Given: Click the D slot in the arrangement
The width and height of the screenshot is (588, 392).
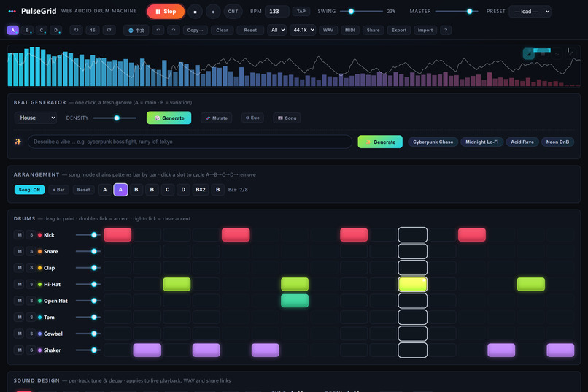Looking at the screenshot, I should click(183, 190).
